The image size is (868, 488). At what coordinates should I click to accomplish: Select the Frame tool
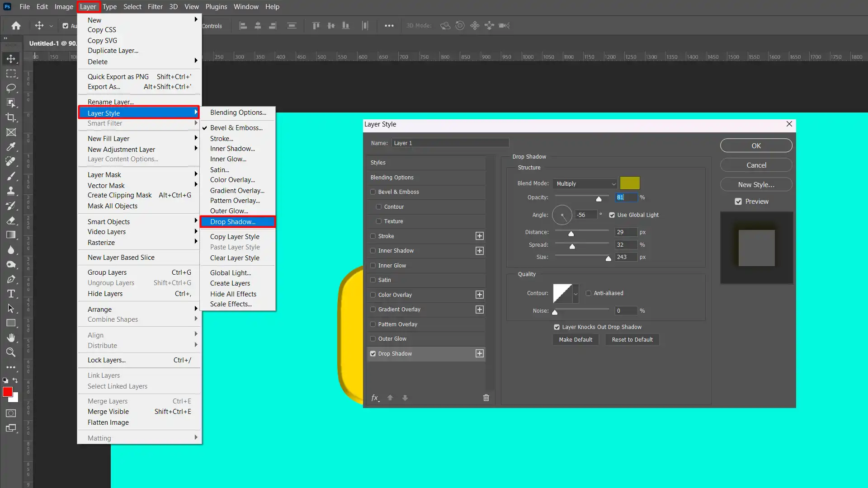(11, 132)
